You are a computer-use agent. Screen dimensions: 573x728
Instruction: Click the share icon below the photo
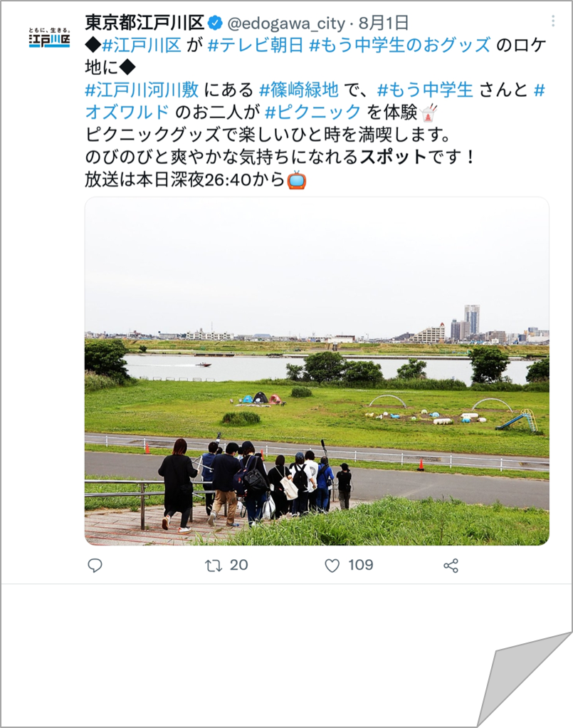451,566
